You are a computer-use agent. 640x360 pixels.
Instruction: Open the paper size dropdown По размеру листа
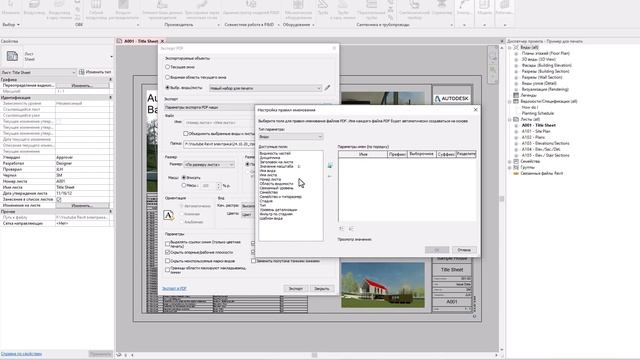(209, 164)
